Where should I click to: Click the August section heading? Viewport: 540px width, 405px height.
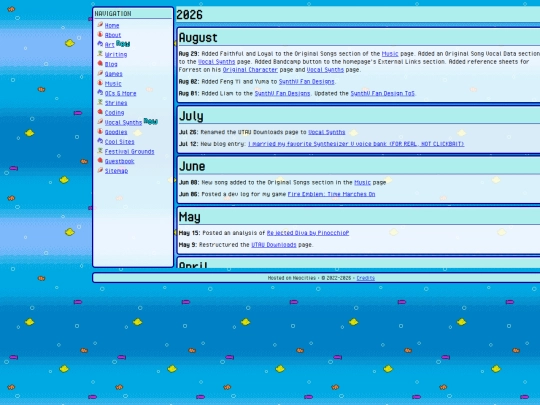tap(198, 38)
